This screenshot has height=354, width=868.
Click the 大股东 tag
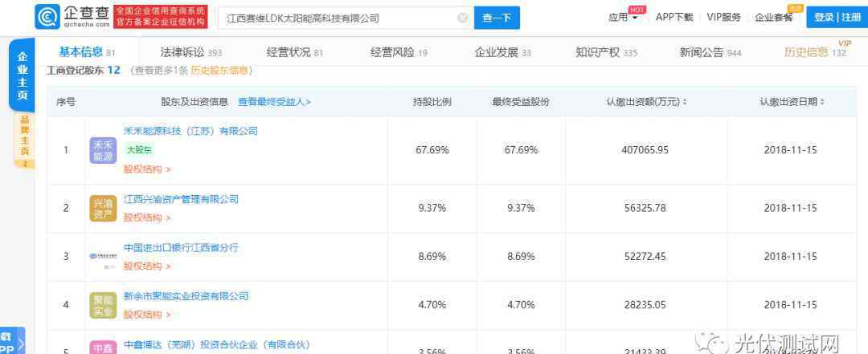tap(140, 150)
